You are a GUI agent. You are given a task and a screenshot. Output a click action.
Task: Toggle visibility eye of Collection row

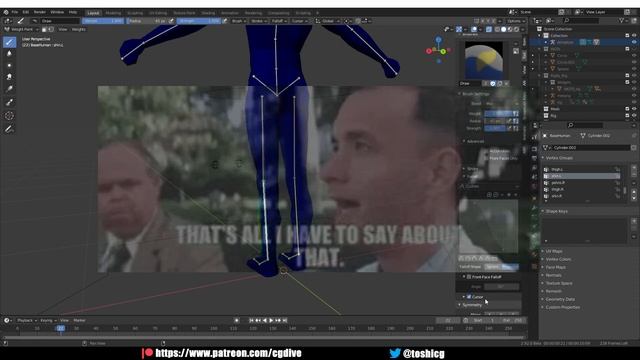pos(634,36)
